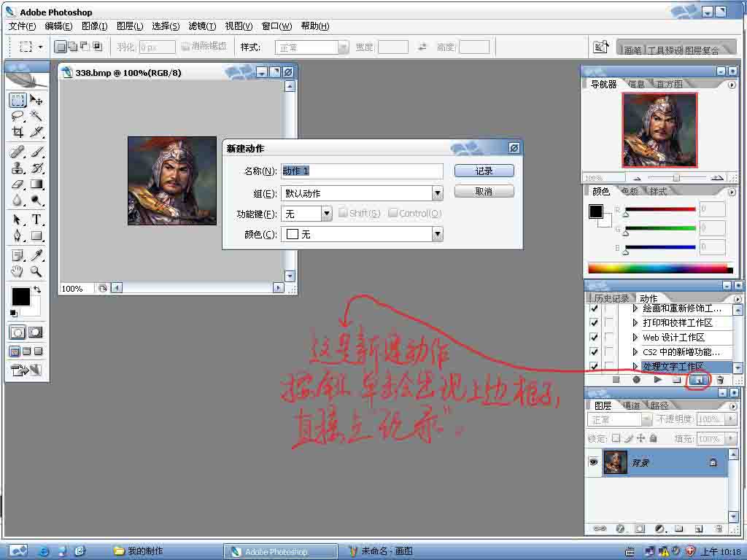Image resolution: width=747 pixels, height=560 pixels.
Task: Select the Type tool
Action: pos(36,219)
